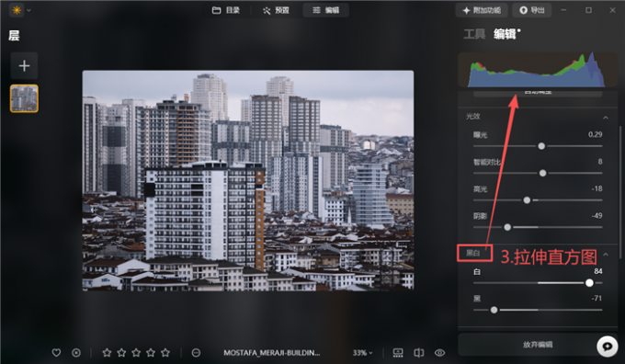Toggle the eye preview original icon
The image size is (625, 364).
(439, 353)
